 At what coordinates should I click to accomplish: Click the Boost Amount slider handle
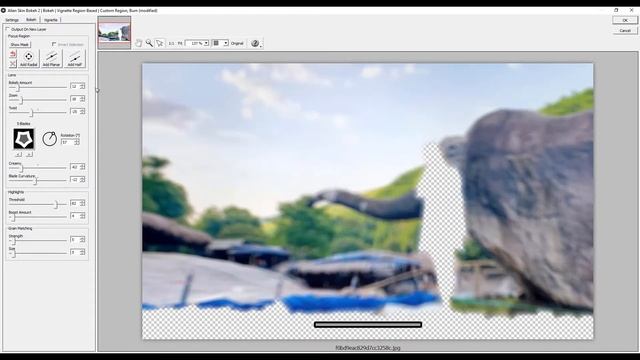[x=13, y=217]
